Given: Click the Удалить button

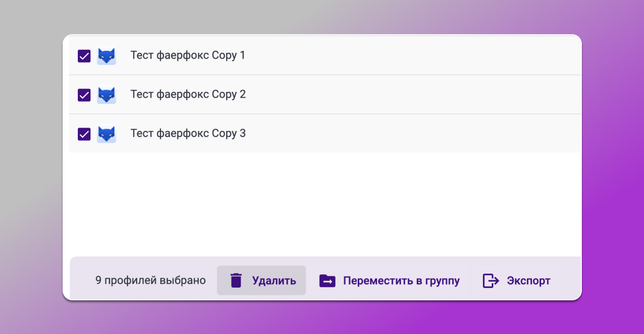Looking at the screenshot, I should [261, 280].
